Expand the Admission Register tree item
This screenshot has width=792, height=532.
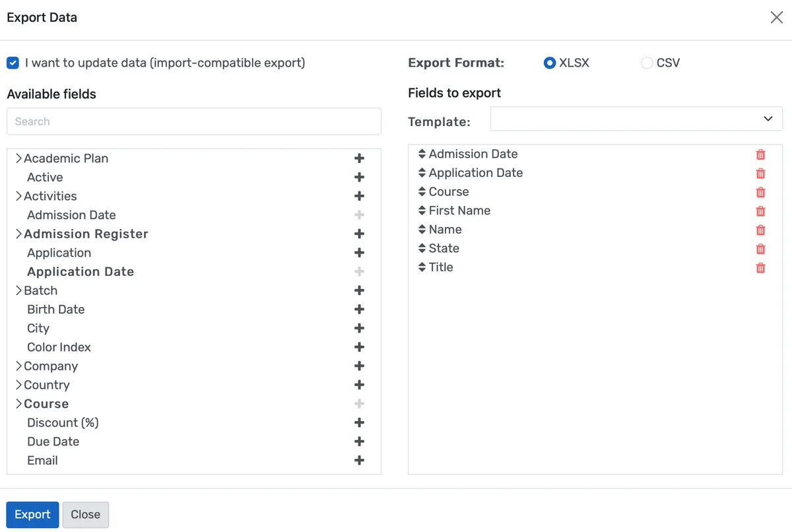(18, 234)
